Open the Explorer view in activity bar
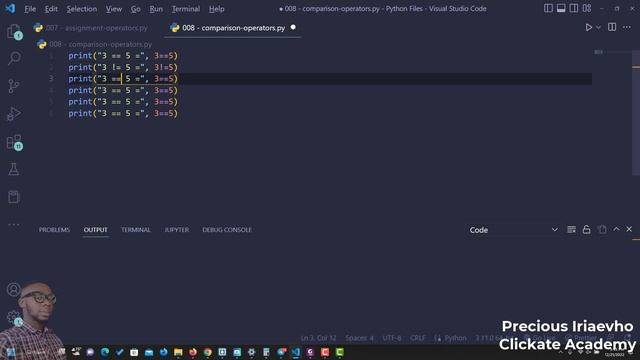 coord(14,31)
